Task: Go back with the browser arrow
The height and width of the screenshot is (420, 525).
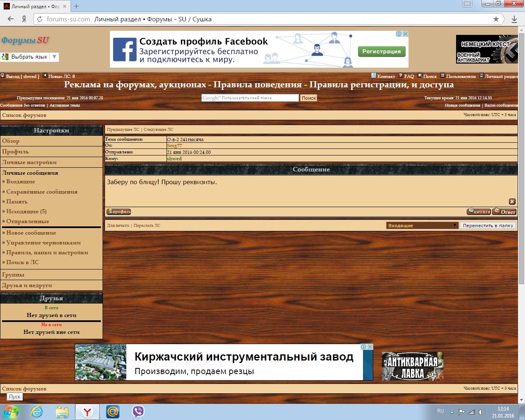Action: click(x=11, y=19)
